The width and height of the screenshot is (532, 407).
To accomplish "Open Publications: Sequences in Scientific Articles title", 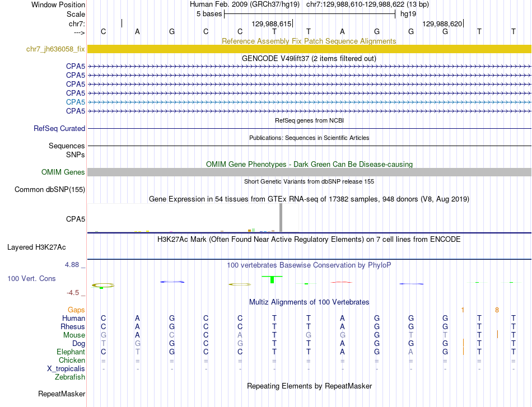I will tap(309, 138).
